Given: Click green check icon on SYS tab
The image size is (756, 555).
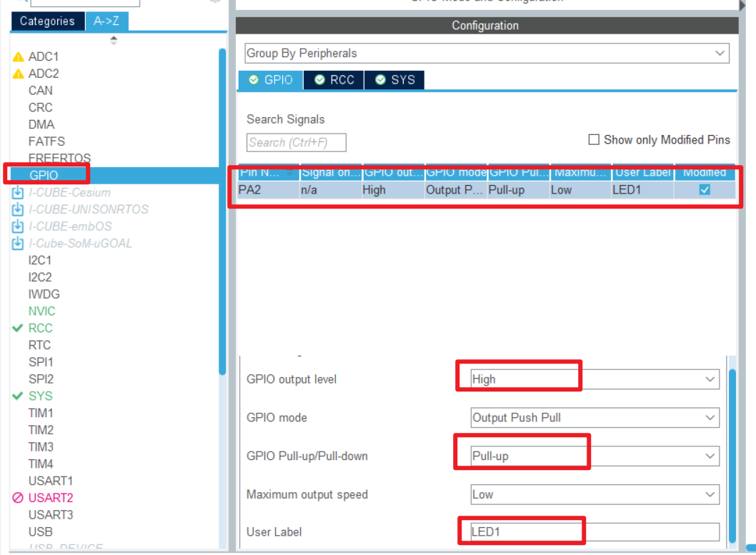Looking at the screenshot, I should [x=380, y=79].
